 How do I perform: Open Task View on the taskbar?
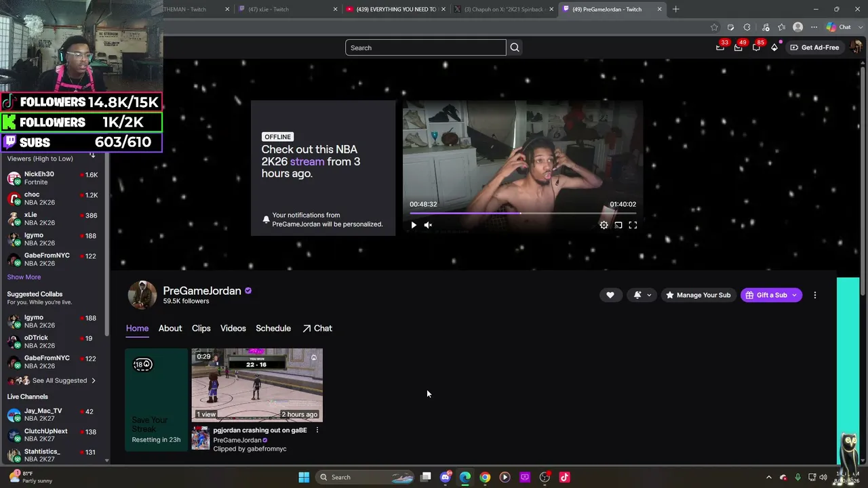[x=426, y=477]
